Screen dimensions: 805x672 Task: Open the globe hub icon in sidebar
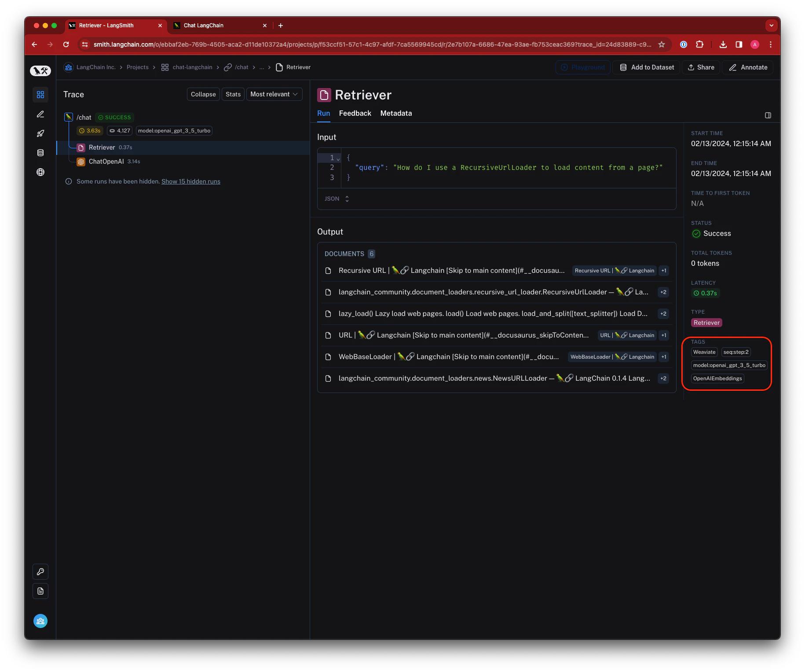click(40, 172)
